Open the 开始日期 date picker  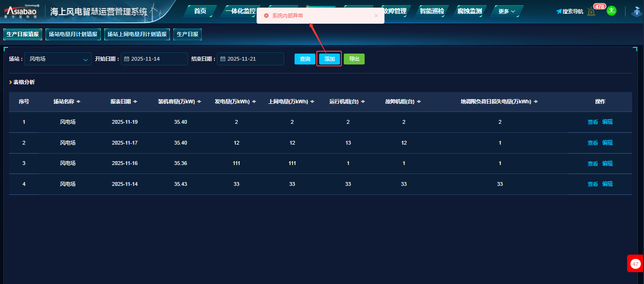coord(154,59)
